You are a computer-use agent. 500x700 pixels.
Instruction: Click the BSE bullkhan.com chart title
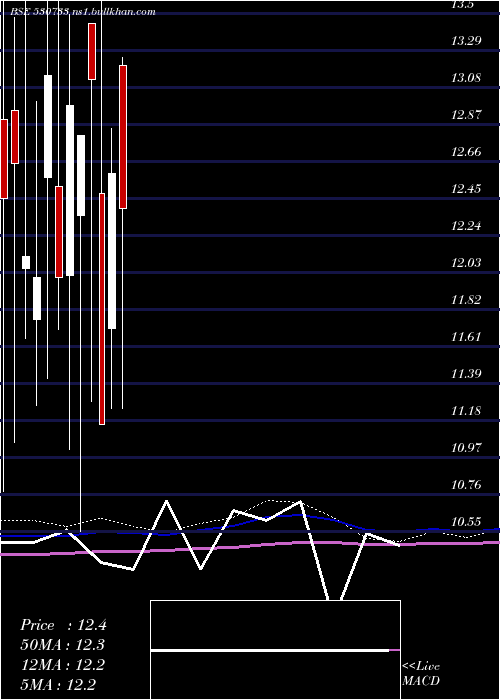pyautogui.click(x=83, y=12)
